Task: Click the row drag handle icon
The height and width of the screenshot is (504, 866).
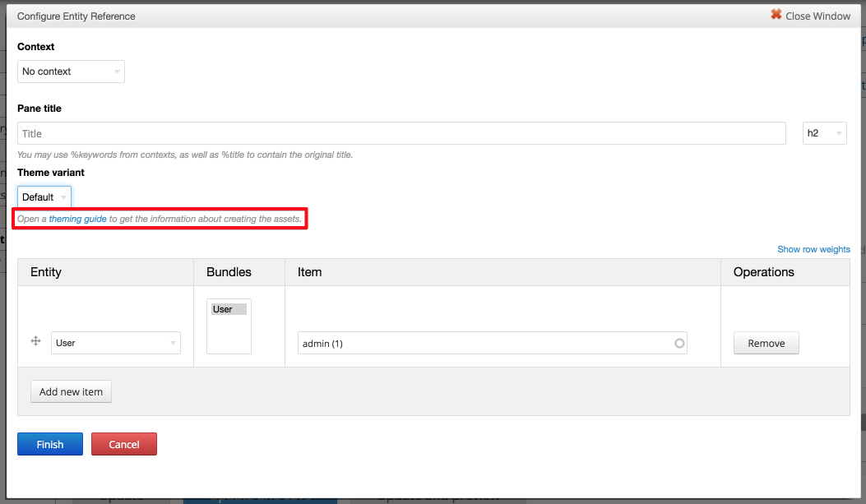Action: 35,340
